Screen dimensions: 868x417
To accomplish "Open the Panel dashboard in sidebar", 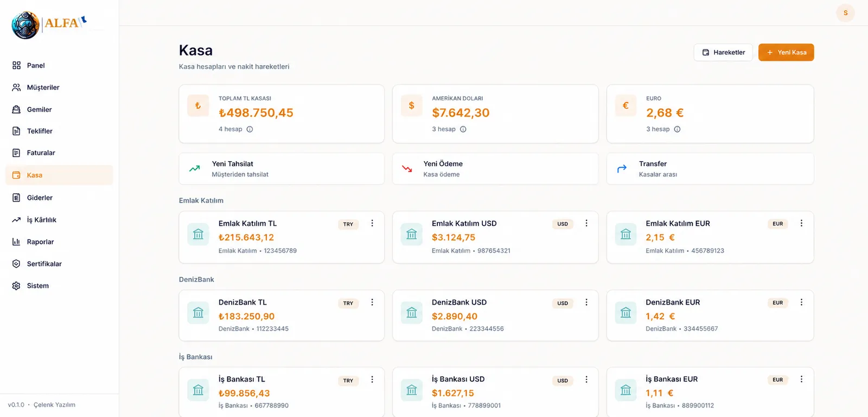I will pyautogui.click(x=59, y=65).
